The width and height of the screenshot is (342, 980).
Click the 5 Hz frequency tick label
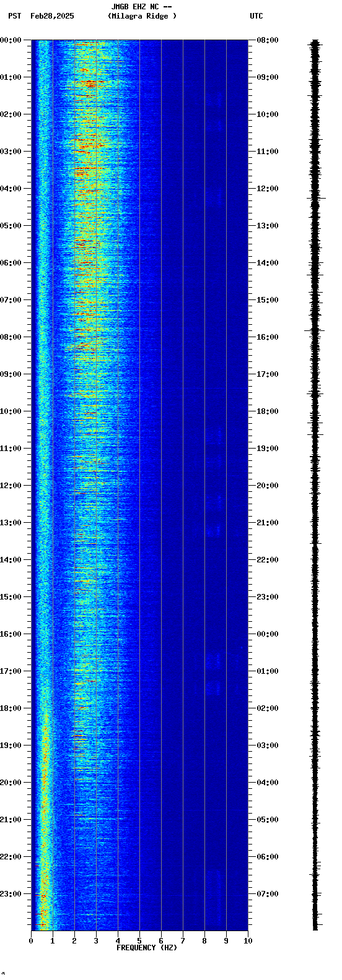point(139,941)
